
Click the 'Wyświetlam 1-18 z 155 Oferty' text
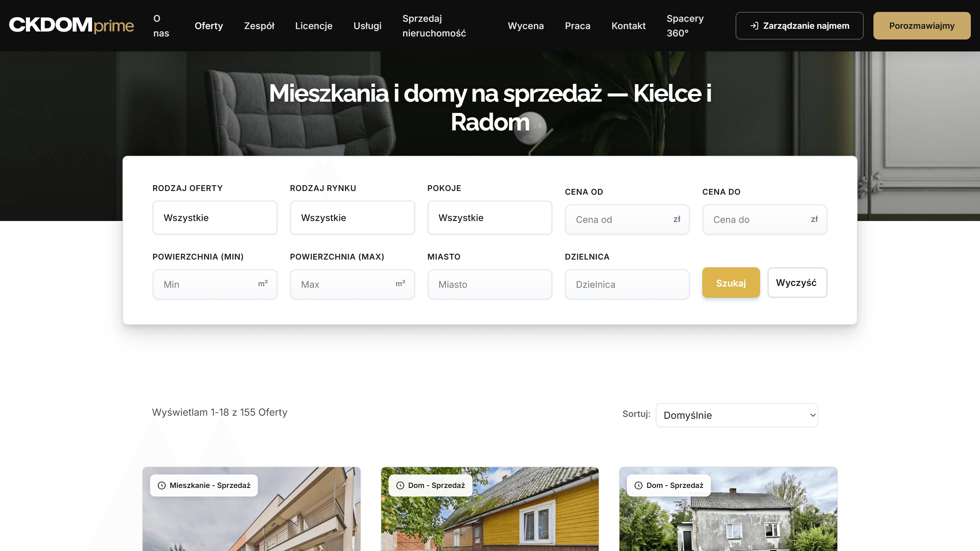pos(220,412)
